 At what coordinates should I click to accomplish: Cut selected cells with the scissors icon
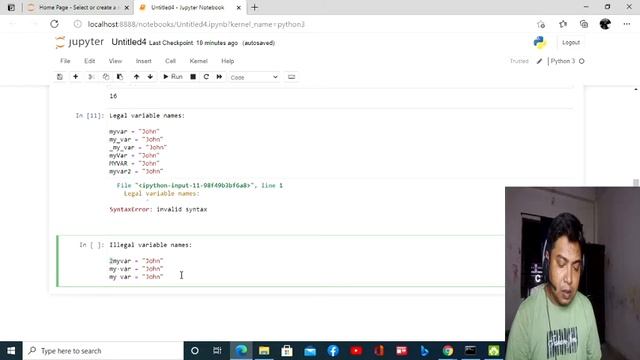(x=91, y=77)
